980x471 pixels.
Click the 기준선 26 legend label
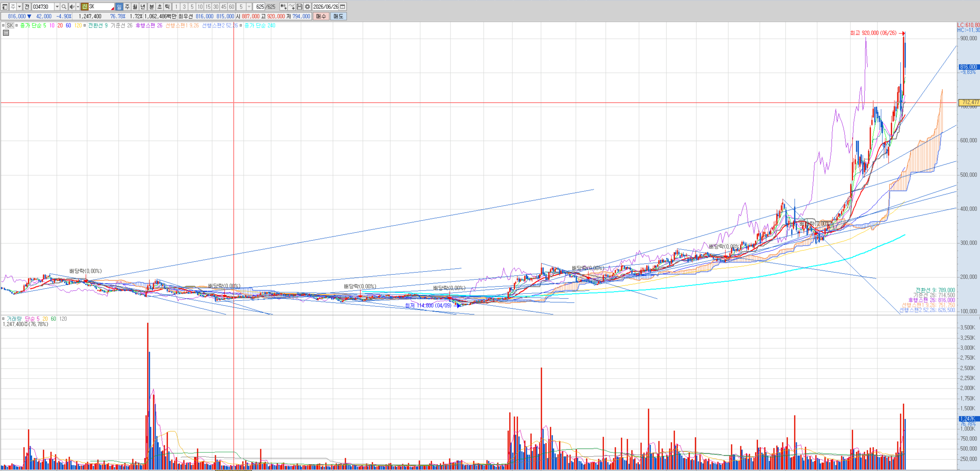click(x=121, y=25)
